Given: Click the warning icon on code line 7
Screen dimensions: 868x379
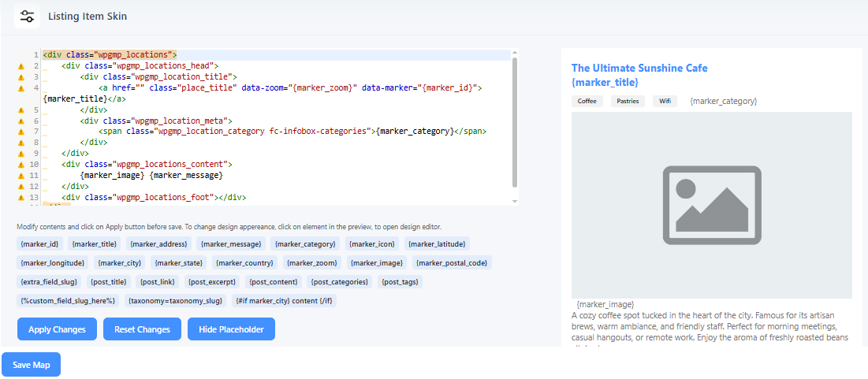Looking at the screenshot, I should (x=21, y=132).
